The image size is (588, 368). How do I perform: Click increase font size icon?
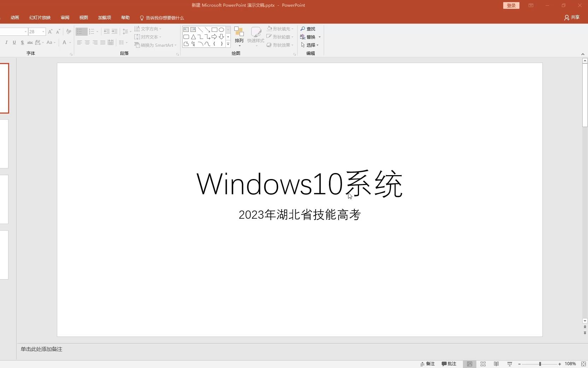49,31
